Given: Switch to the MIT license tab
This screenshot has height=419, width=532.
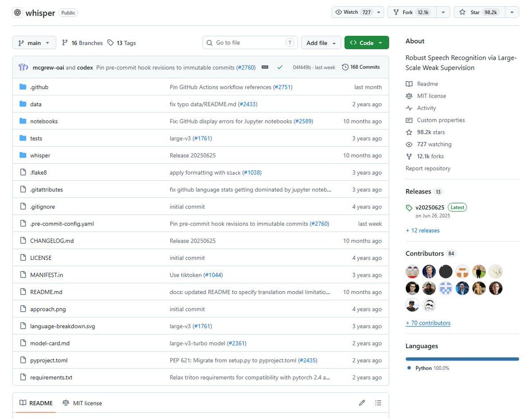Looking at the screenshot, I should point(82,403).
